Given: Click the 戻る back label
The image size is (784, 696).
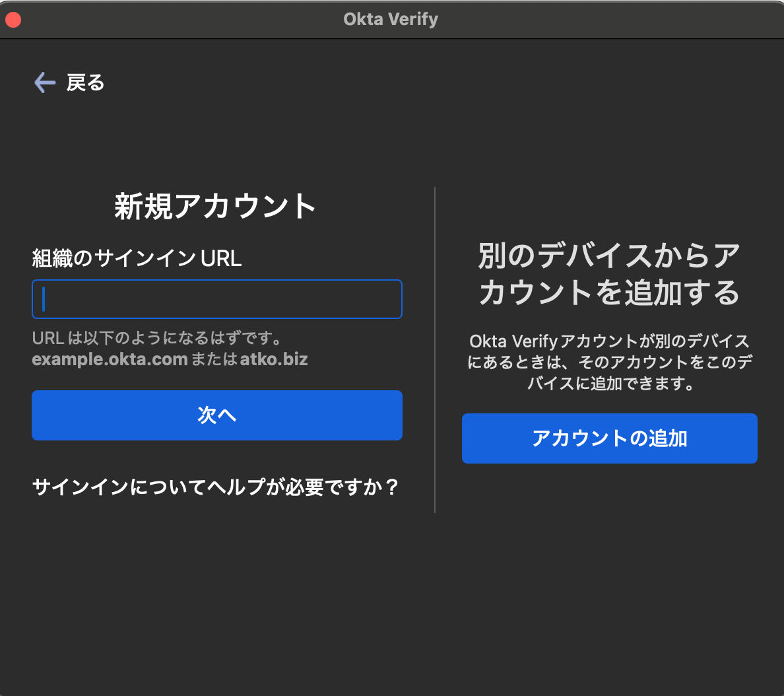Looking at the screenshot, I should click(86, 83).
